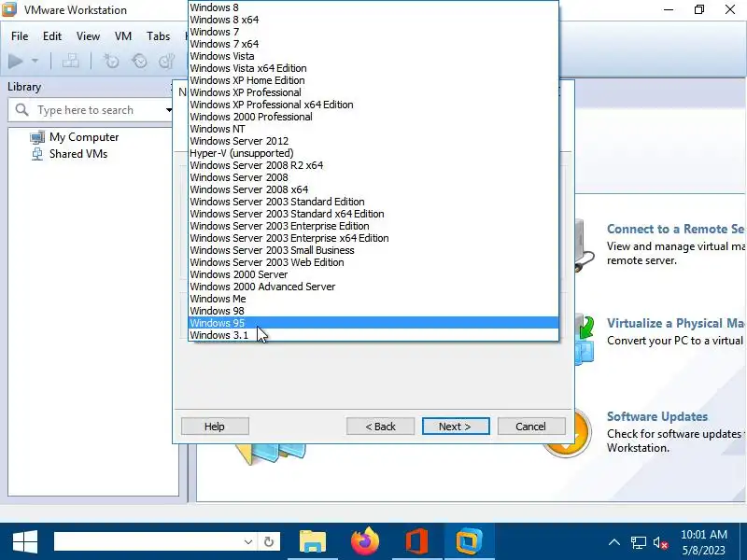
Task: Select Windows 2000 Professional option
Action: [373, 117]
